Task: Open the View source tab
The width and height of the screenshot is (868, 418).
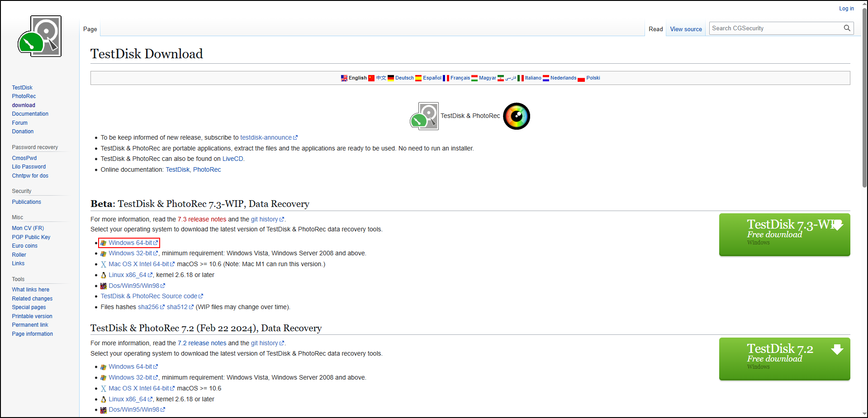Action: (686, 29)
